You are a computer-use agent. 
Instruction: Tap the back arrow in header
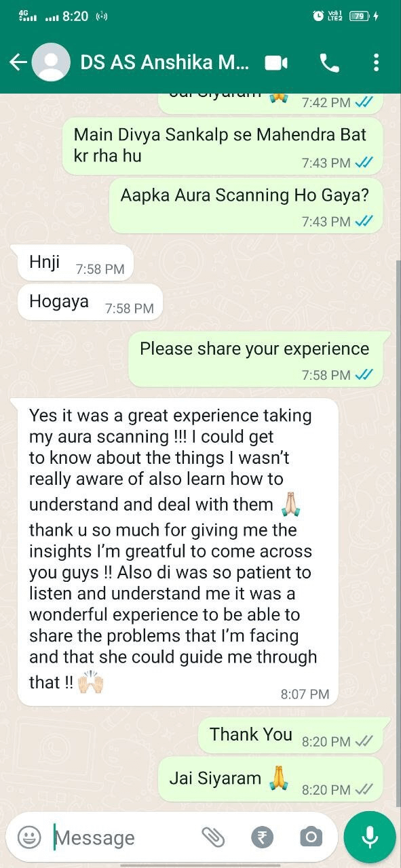click(x=18, y=62)
